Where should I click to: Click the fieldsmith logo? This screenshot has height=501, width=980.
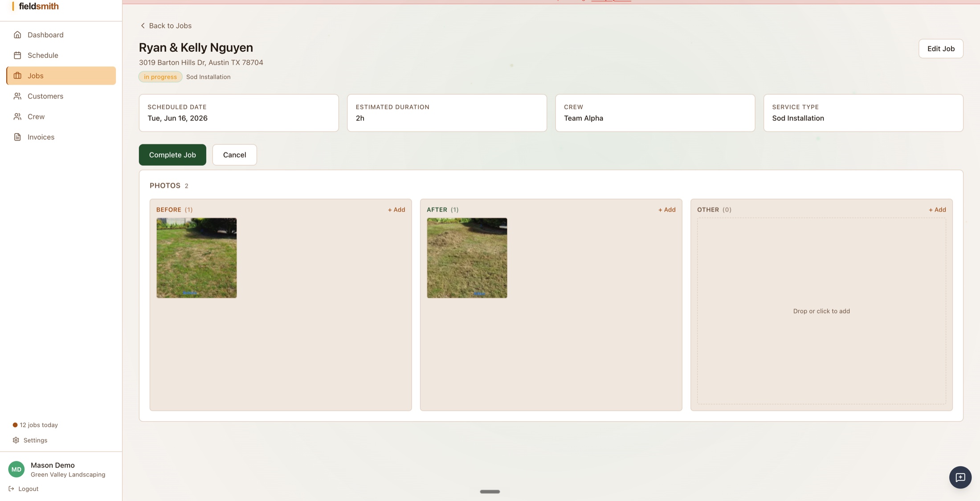(35, 6)
